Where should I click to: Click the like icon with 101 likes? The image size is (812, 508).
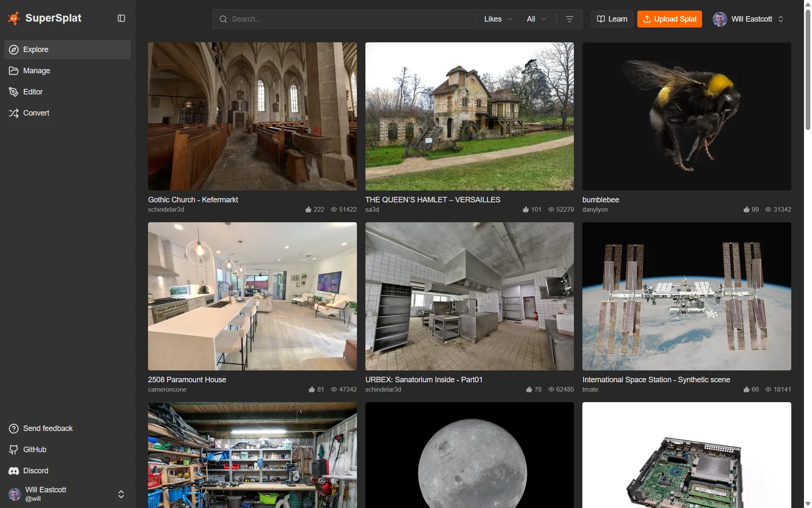click(526, 210)
